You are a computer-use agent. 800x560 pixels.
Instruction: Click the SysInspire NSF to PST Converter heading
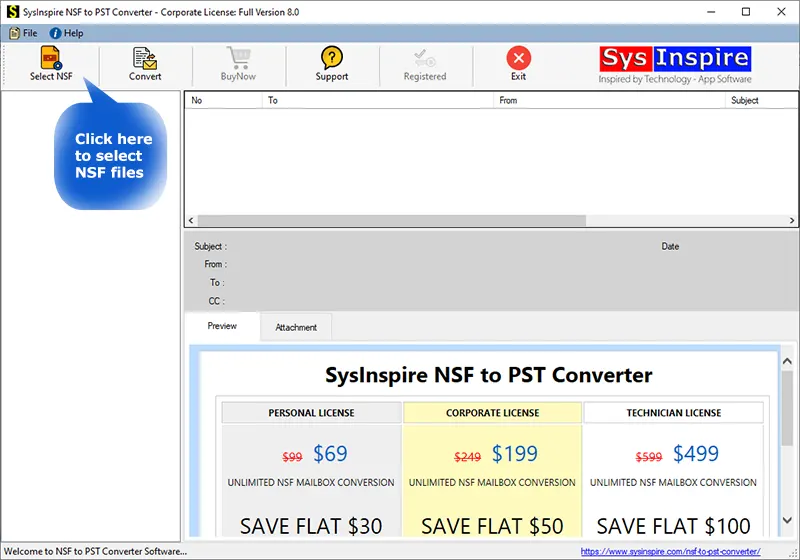coord(489,375)
